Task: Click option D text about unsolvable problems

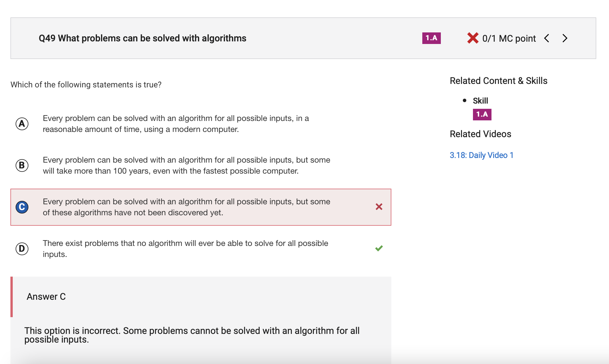Action: (186, 249)
